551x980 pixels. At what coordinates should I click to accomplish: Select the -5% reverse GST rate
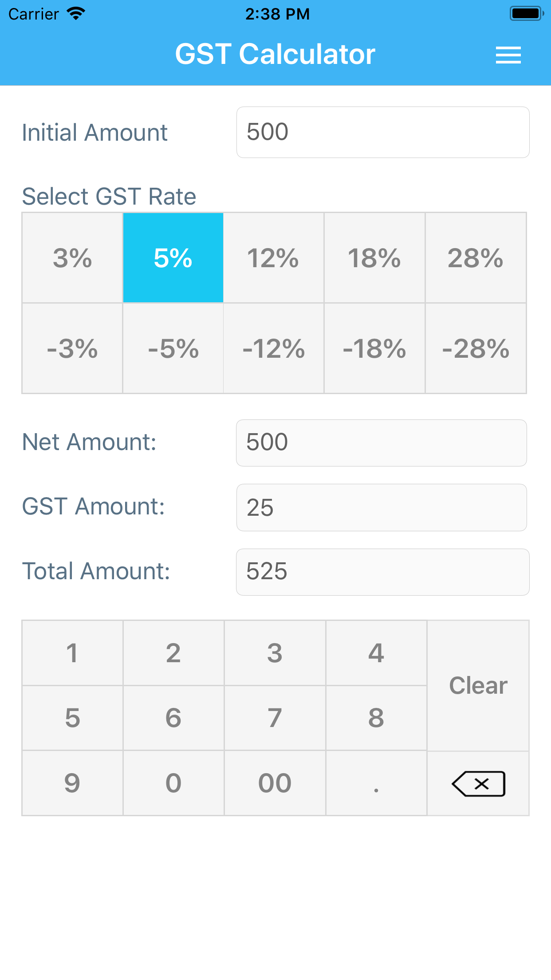coord(173,348)
